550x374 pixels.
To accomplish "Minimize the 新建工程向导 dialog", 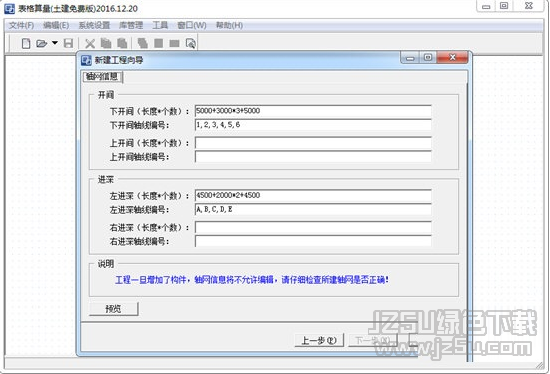I will [410, 58].
